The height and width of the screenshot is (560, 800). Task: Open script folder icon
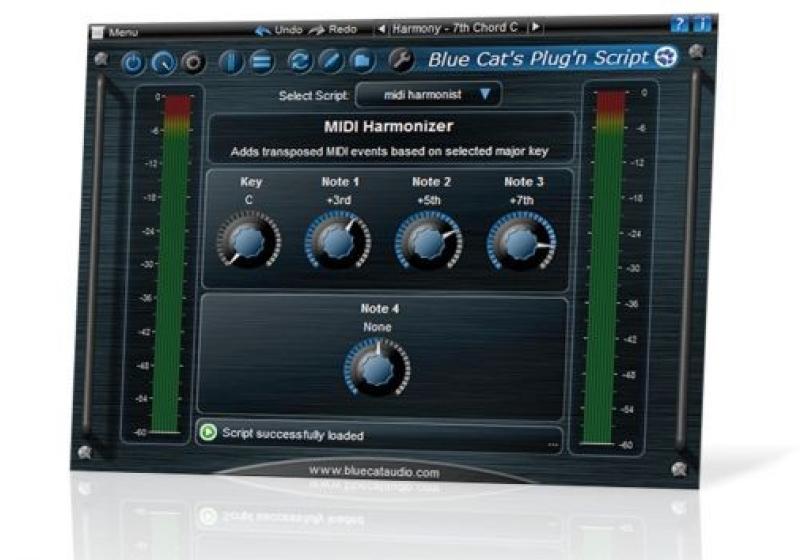click(x=362, y=61)
